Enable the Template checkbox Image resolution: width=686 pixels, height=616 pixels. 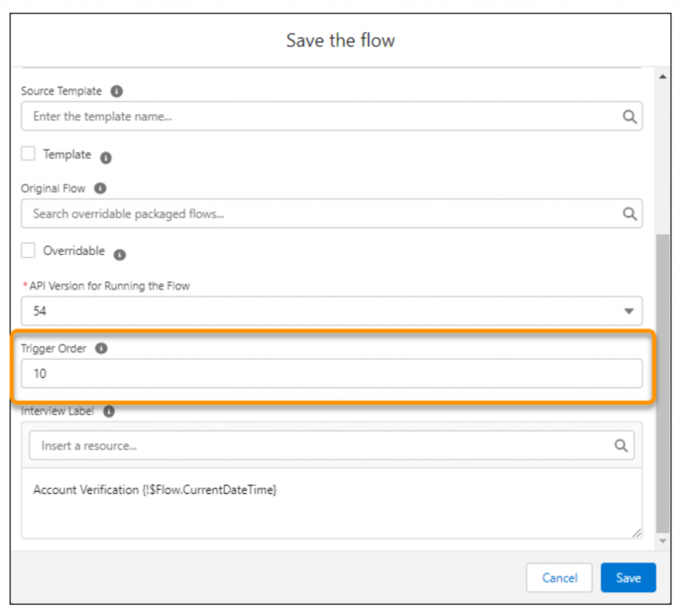(28, 154)
